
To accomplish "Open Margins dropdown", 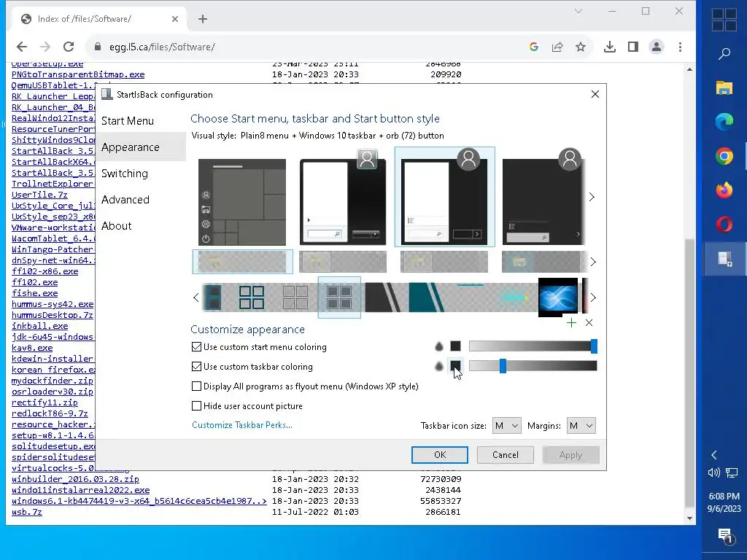I will (581, 426).
